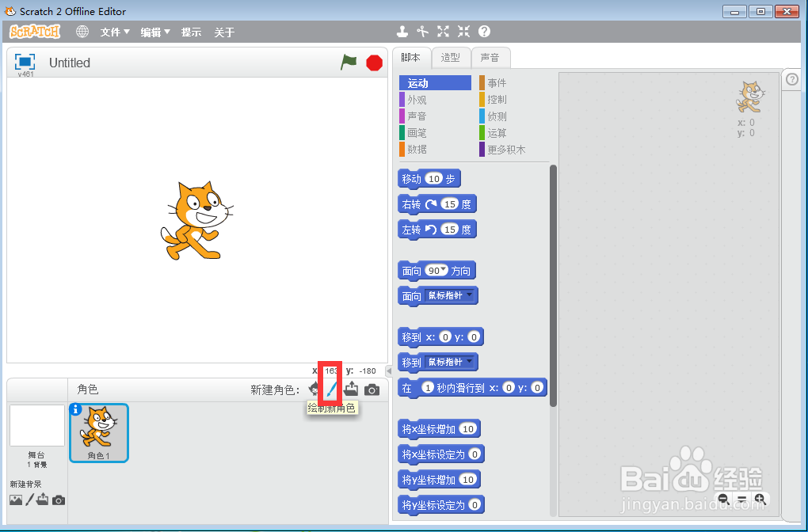Open direction dropdown in 面向 90 方向 block
808x532 pixels.
pyautogui.click(x=443, y=270)
